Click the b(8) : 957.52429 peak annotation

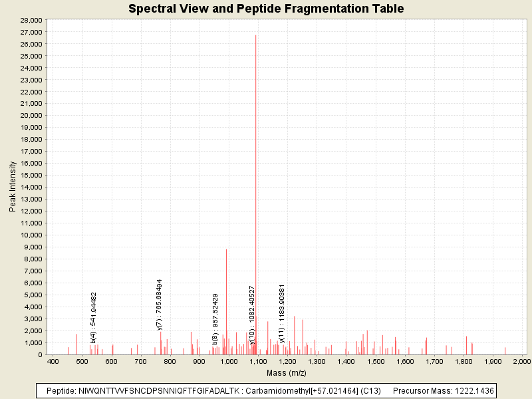pyautogui.click(x=215, y=319)
